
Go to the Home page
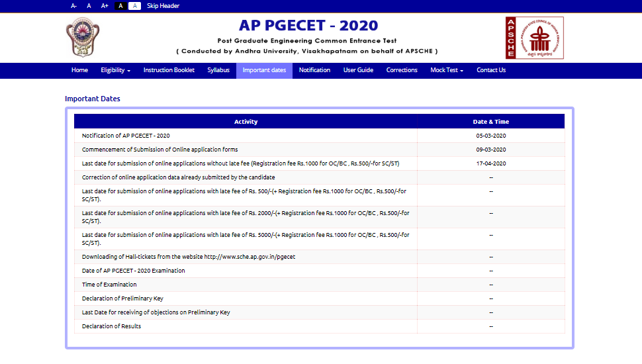[79, 70]
